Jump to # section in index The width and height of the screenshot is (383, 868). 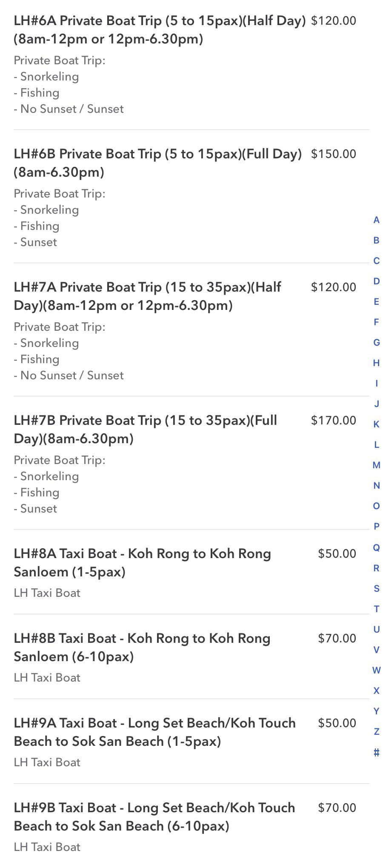click(x=376, y=752)
